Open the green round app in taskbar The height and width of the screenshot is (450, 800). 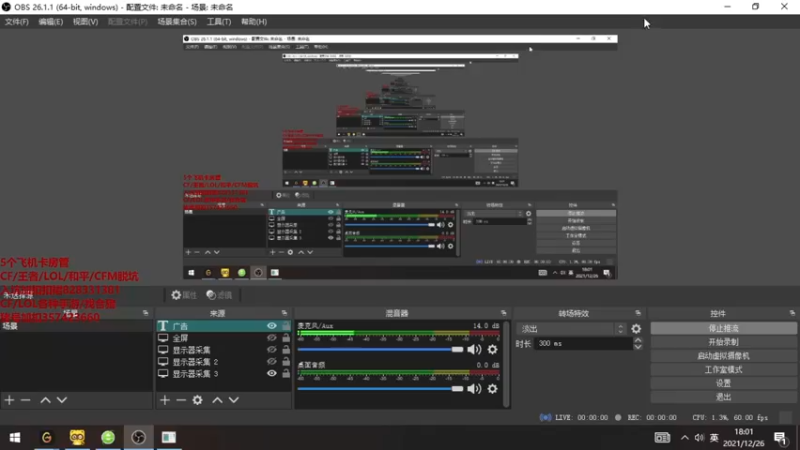coord(108,437)
